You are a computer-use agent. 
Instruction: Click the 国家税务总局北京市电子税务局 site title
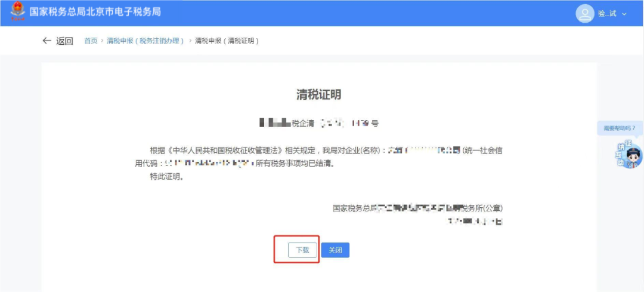tap(95, 12)
